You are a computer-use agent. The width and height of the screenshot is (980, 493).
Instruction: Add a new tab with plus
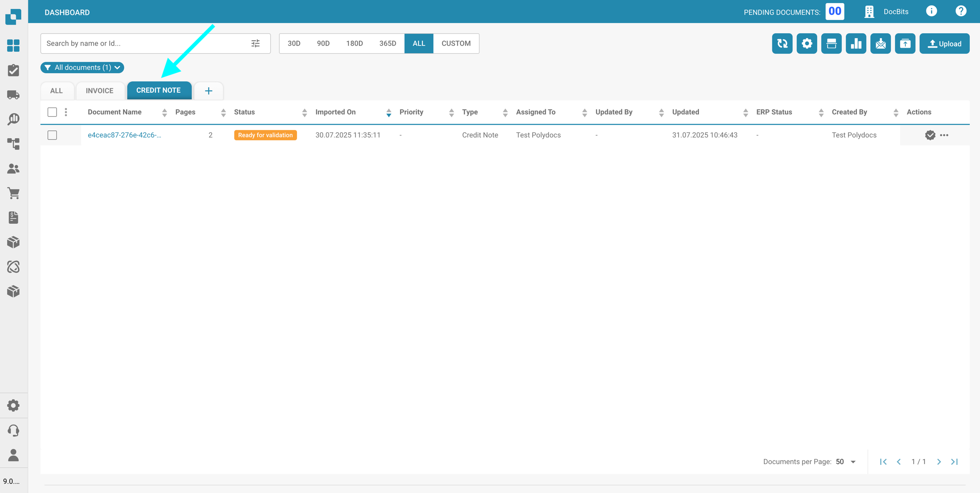[x=208, y=91]
